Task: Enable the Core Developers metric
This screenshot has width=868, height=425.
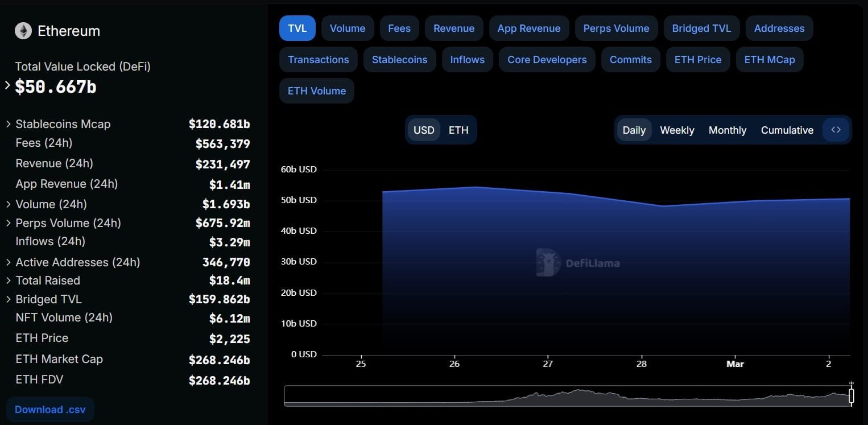Action: point(547,60)
